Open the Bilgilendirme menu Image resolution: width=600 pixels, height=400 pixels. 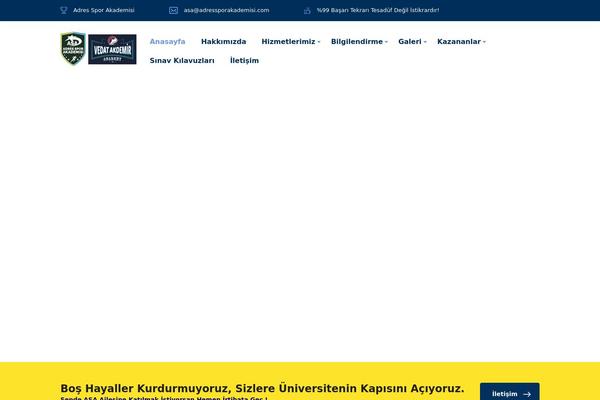point(357,41)
